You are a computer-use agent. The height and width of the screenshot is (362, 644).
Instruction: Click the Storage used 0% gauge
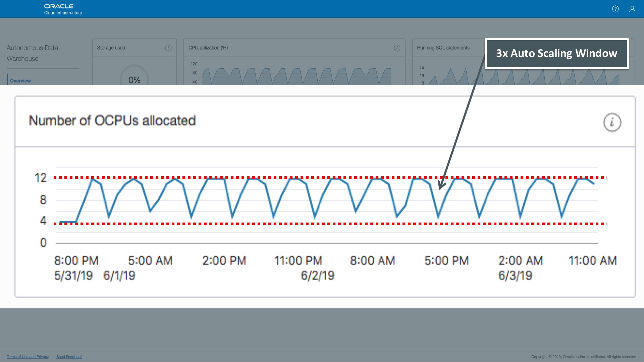pyautogui.click(x=134, y=79)
